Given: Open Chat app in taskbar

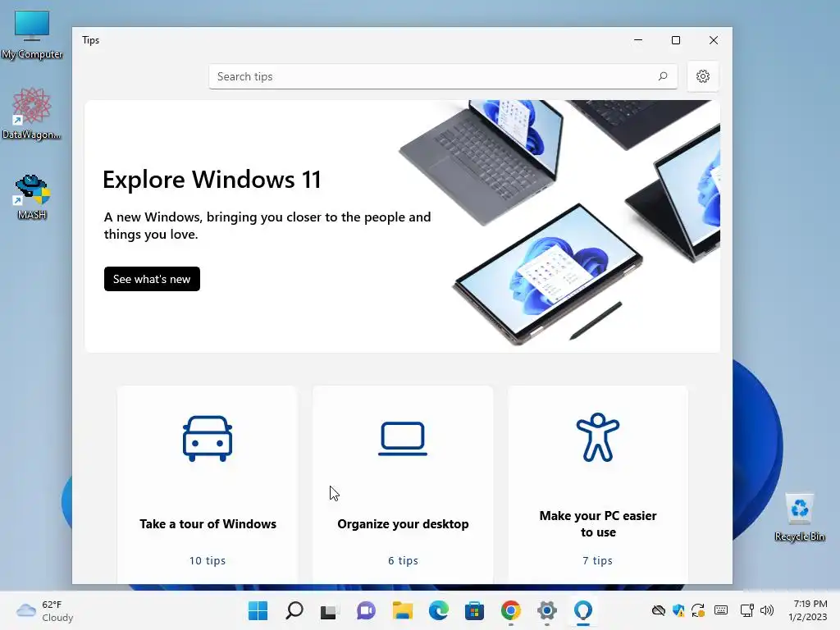Looking at the screenshot, I should 367,610.
